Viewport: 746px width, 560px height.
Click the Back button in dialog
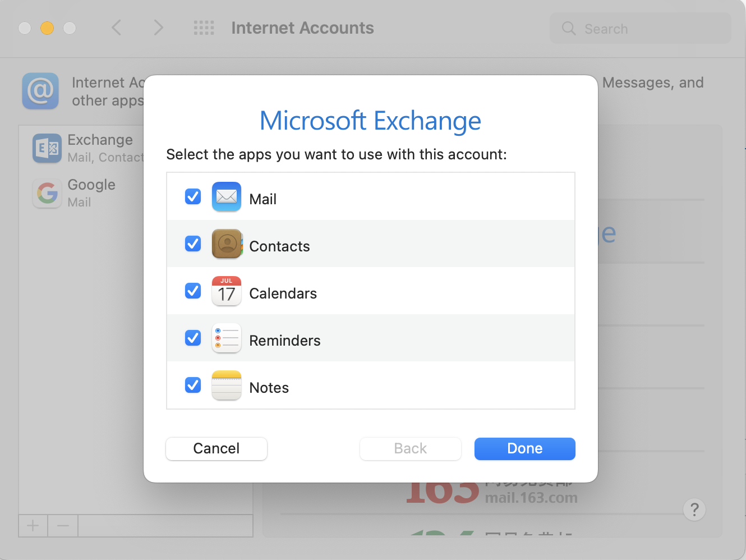pos(411,449)
